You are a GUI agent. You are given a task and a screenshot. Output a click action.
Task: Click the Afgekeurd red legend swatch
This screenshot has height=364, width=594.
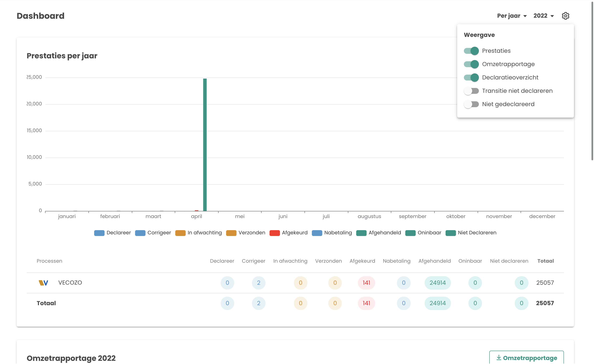click(x=275, y=233)
